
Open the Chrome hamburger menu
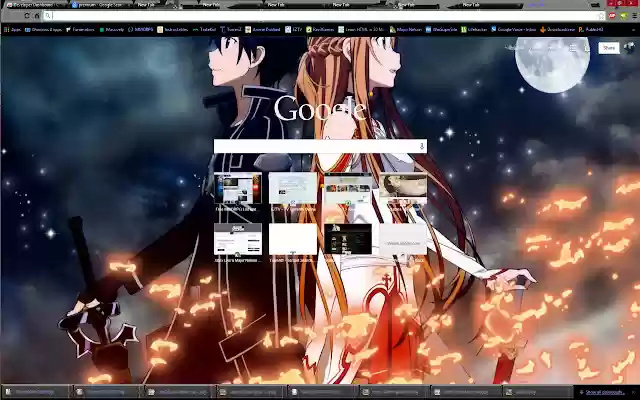[x=635, y=16]
